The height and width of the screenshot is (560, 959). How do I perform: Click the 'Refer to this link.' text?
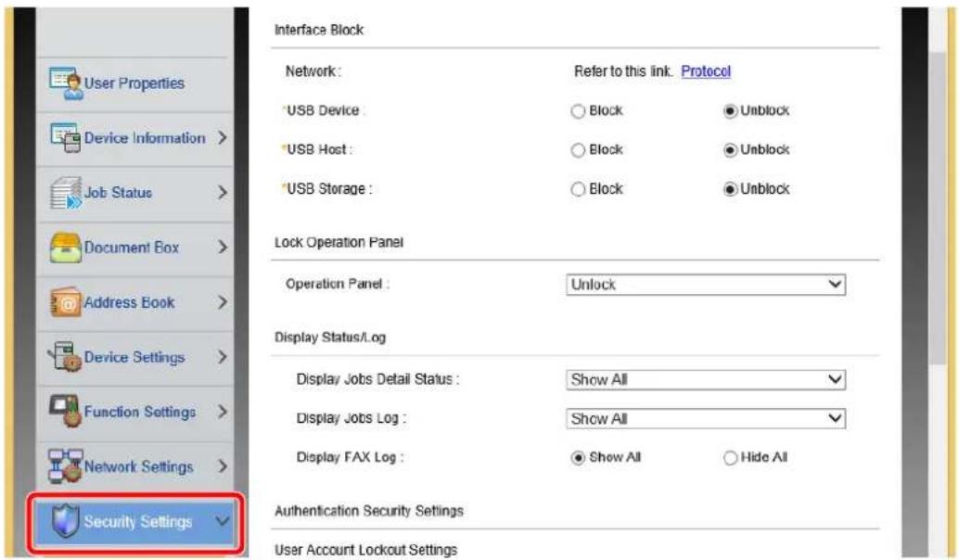pyautogui.click(x=623, y=71)
